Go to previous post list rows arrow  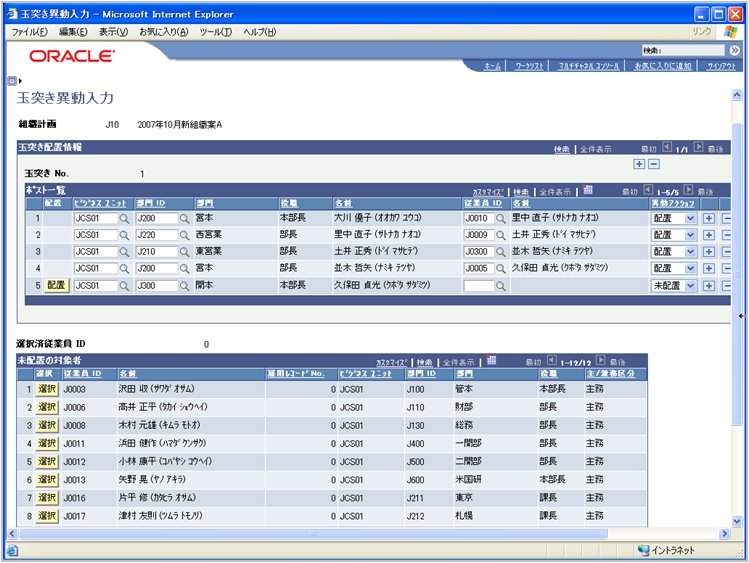point(648,190)
